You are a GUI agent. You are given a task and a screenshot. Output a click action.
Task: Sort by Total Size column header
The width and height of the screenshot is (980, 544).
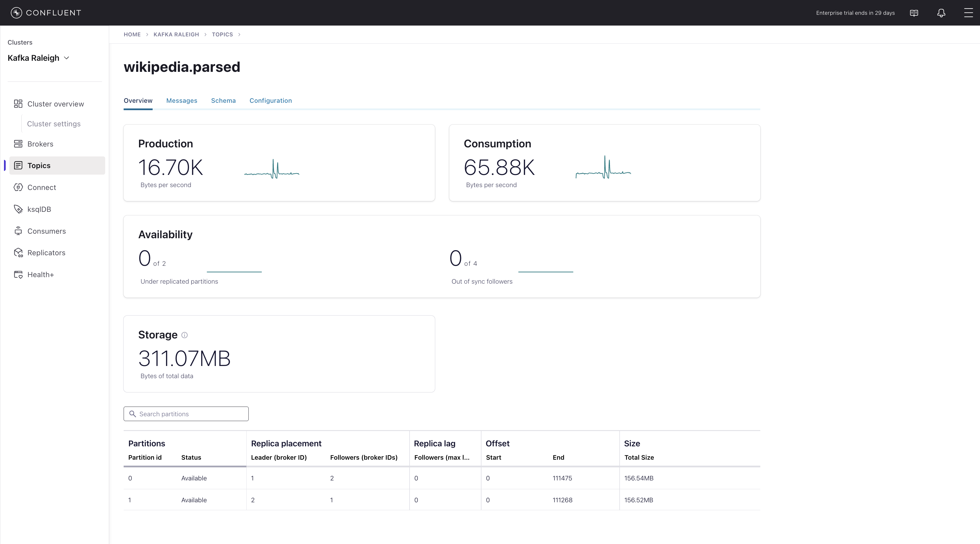[x=639, y=457]
